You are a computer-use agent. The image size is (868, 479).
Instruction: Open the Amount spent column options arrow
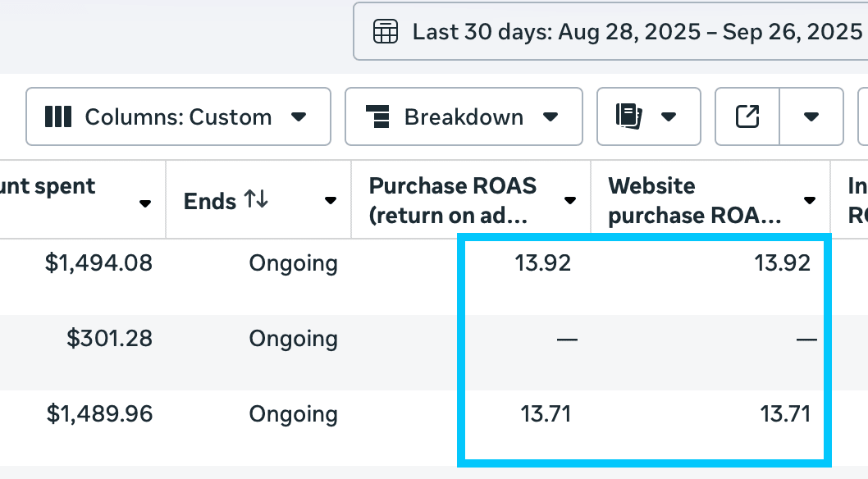(x=145, y=203)
